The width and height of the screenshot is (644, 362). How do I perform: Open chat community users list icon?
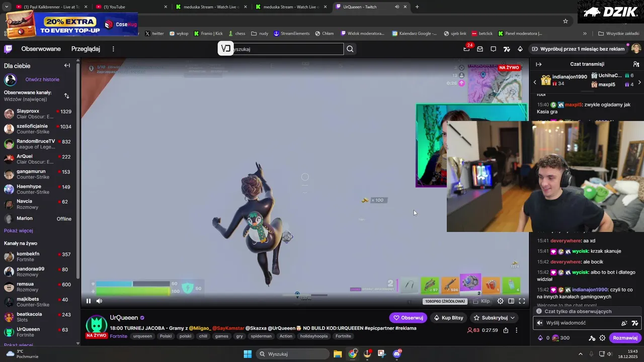click(636, 64)
